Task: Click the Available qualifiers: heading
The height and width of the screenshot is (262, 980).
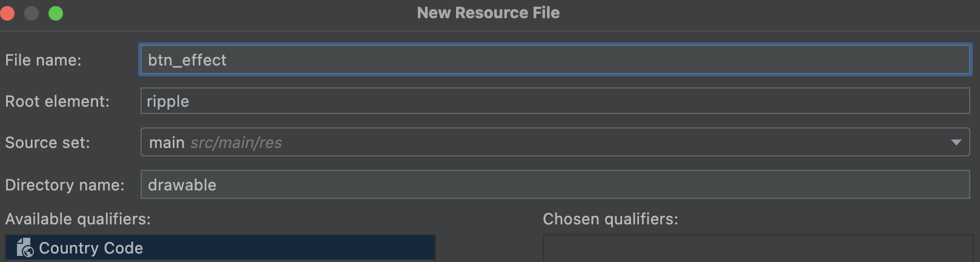Action: pos(78,219)
